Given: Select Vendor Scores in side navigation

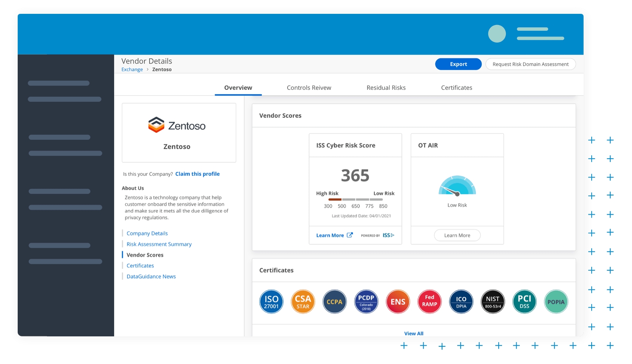Looking at the screenshot, I should [145, 255].
